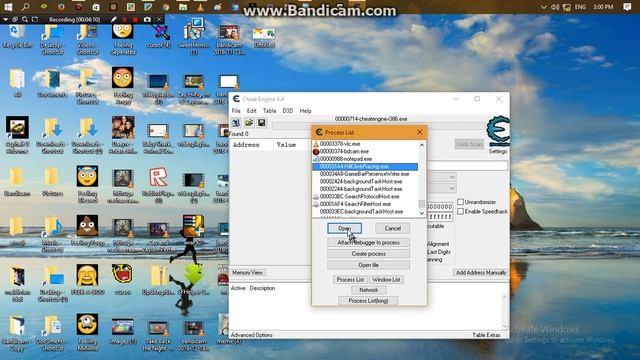This screenshot has width=640, height=360.
Task: Click the taskbar search magnifier icon
Action: pos(25,7)
